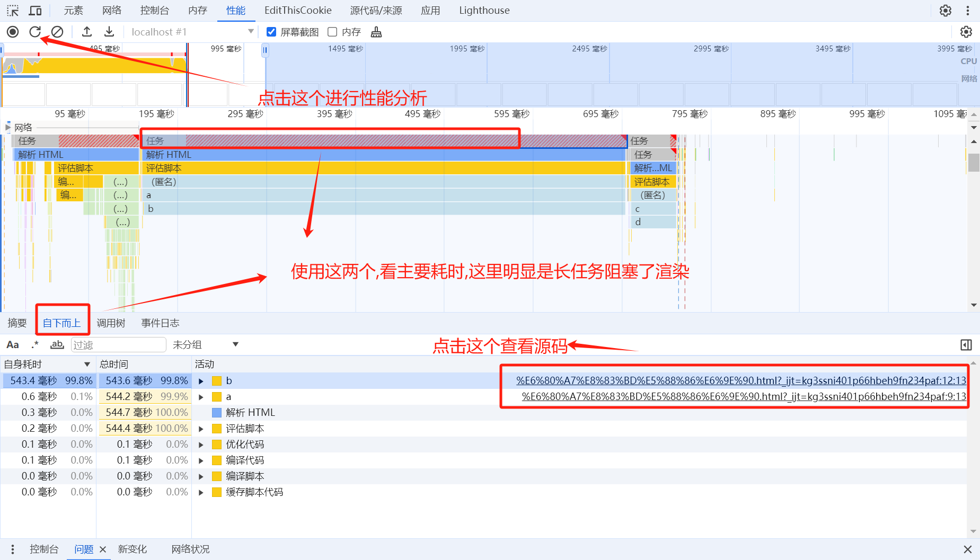This screenshot has height=560, width=980.
Task: Click the download profile icon
Action: point(109,32)
